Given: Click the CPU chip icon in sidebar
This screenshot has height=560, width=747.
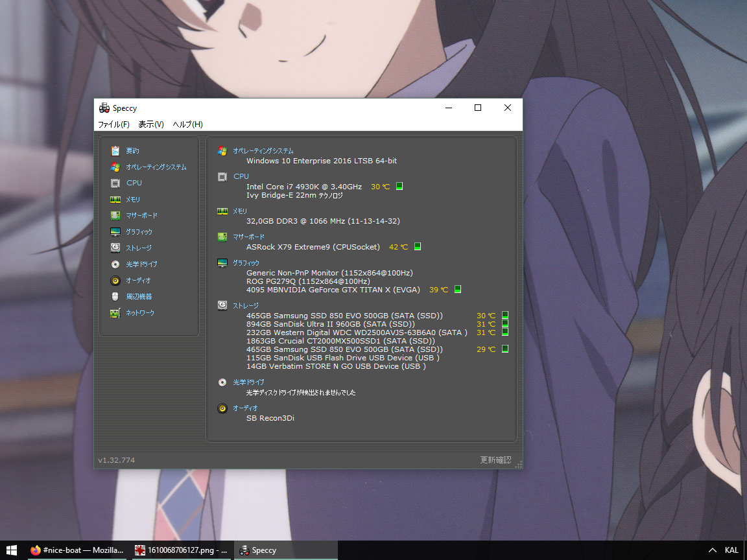Looking at the screenshot, I should 115,183.
